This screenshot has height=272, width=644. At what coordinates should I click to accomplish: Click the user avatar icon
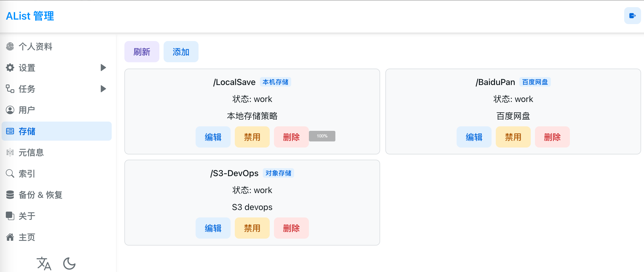[10, 110]
